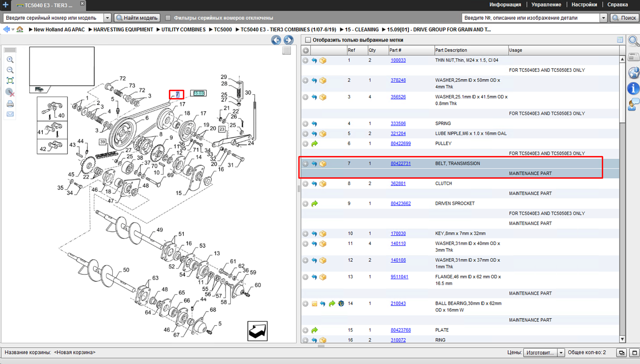Add a new tab with the plus button
640x364 pixels.
pyautogui.click(x=6, y=5)
